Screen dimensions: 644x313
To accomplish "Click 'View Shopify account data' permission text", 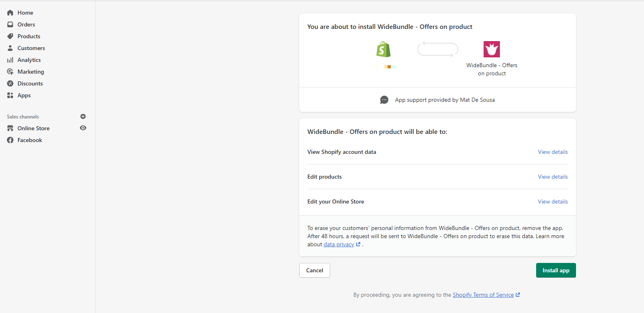I will tap(342, 152).
